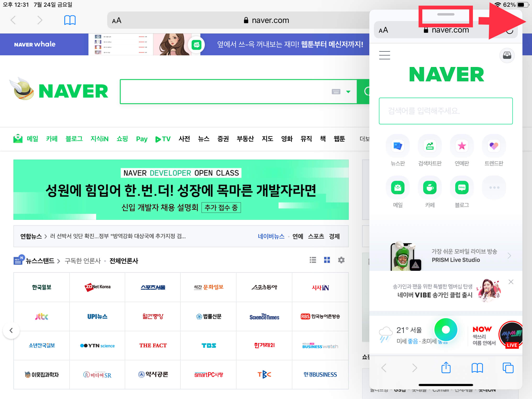Image resolution: width=532 pixels, height=399 pixels.
Task: Expand the more shortcuts ellipsis button
Action: click(494, 188)
